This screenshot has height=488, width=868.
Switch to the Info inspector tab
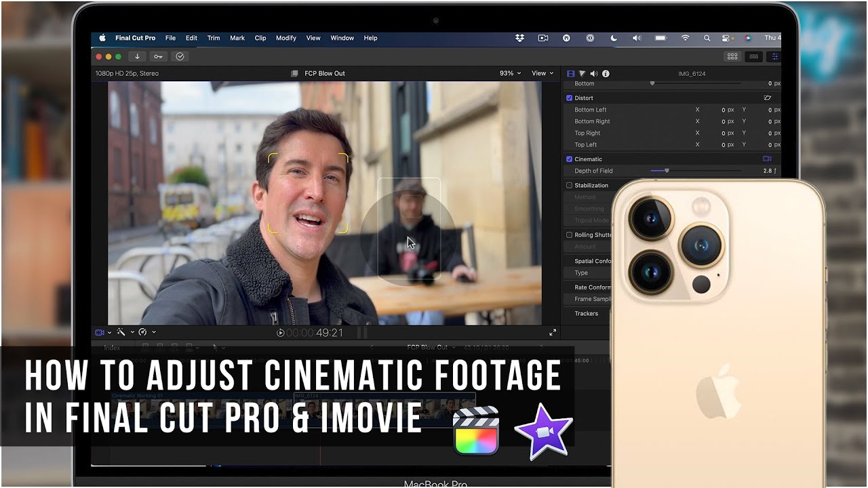click(x=606, y=73)
